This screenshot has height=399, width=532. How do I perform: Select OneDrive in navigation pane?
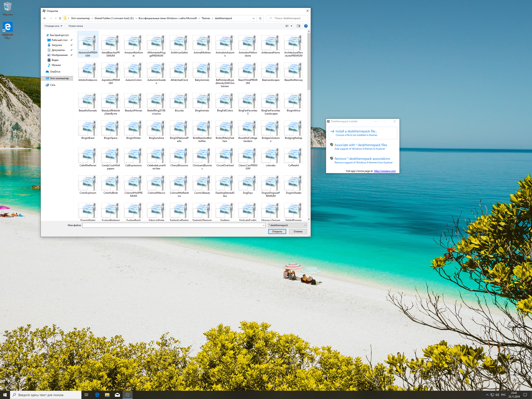click(x=55, y=72)
